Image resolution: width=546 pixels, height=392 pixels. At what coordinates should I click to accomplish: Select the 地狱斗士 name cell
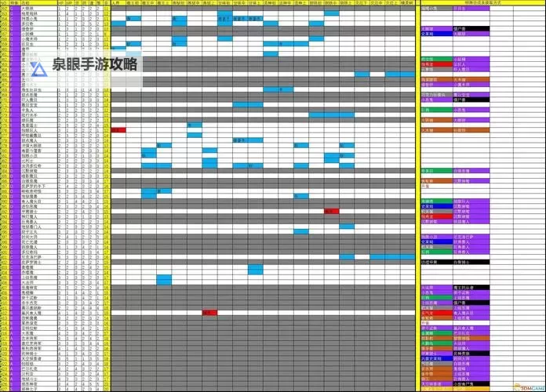pyautogui.click(x=39, y=379)
